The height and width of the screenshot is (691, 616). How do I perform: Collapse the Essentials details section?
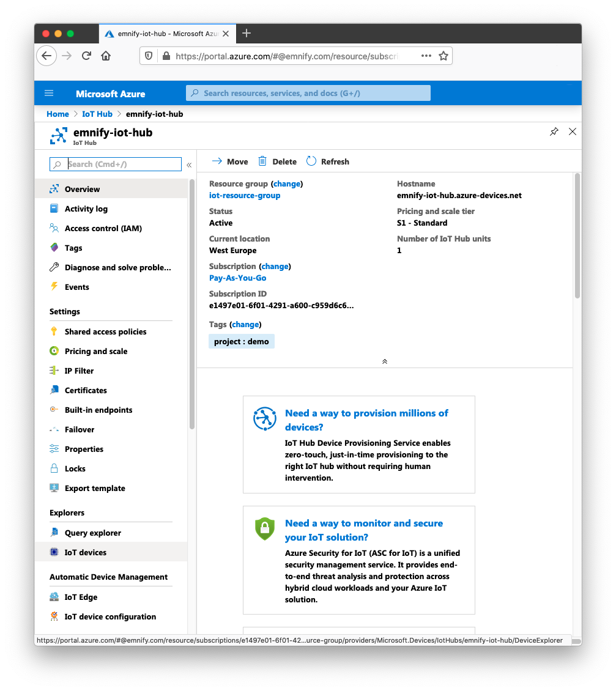click(384, 361)
